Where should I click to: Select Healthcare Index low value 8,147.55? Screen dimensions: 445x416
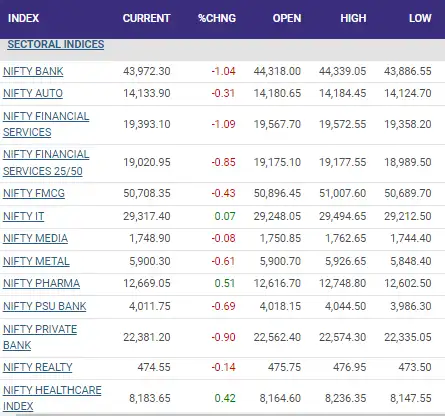[411, 398]
